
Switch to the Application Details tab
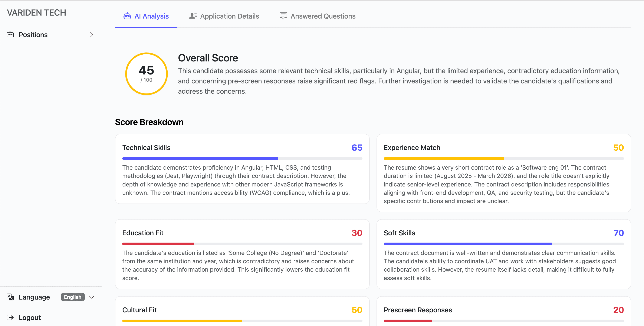coord(230,16)
